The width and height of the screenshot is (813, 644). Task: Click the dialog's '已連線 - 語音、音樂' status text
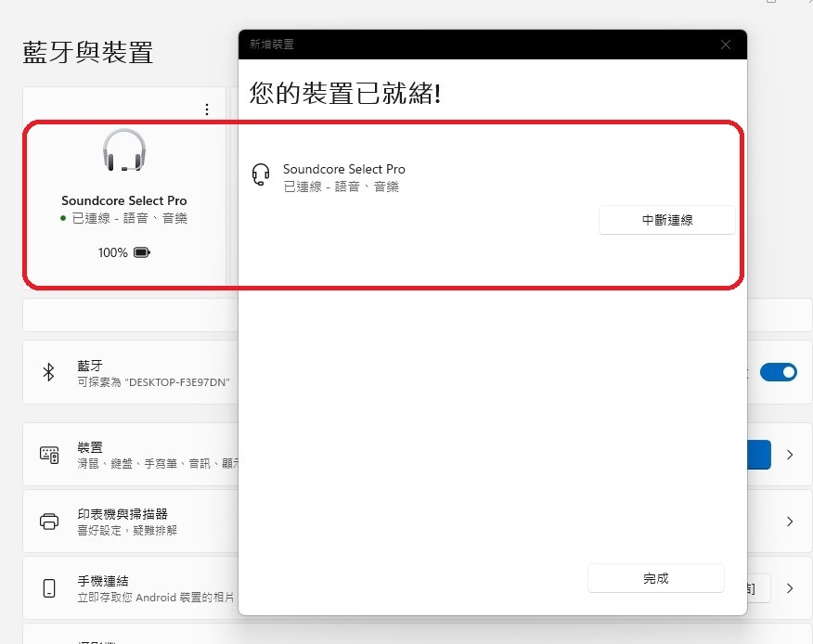(x=342, y=187)
